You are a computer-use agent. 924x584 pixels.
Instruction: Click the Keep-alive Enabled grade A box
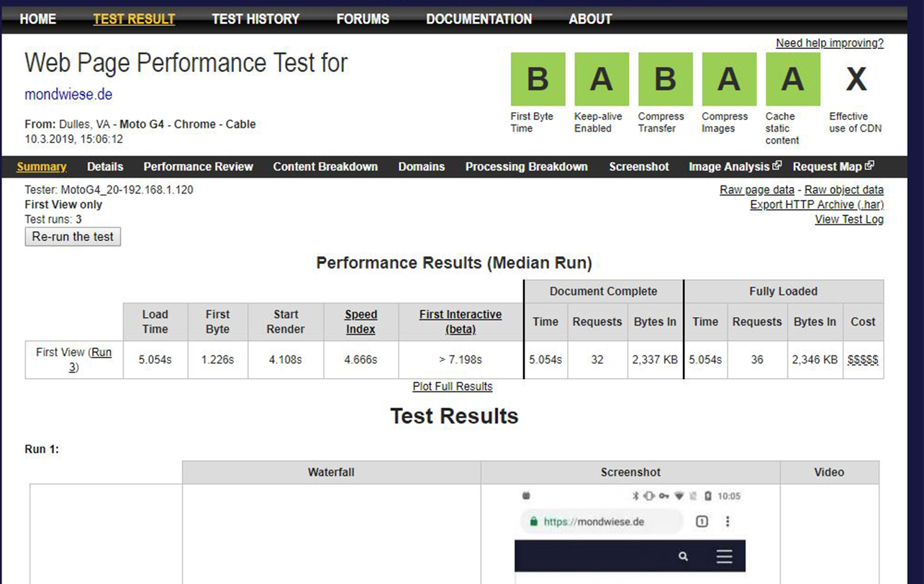(602, 79)
